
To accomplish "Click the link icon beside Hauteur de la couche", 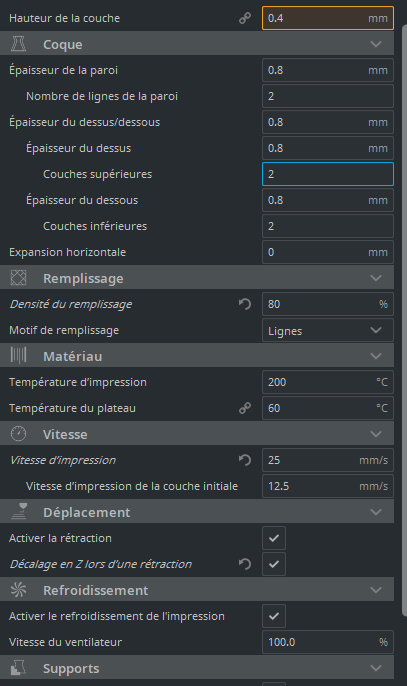I will (245, 18).
